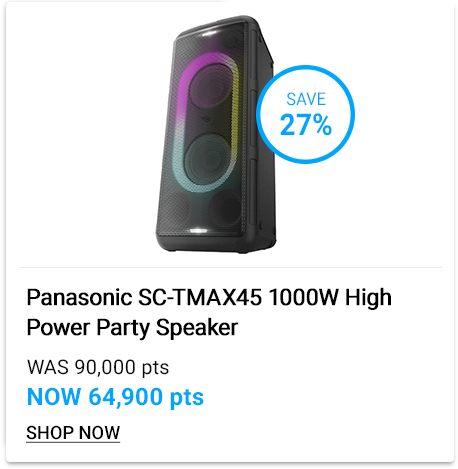Click the top light strip of speaker

tap(206, 33)
